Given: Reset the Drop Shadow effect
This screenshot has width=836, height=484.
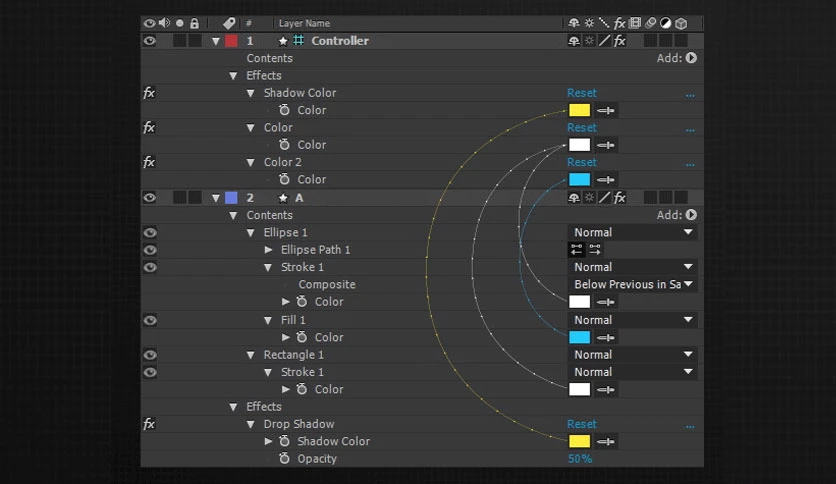Looking at the screenshot, I should 582,424.
